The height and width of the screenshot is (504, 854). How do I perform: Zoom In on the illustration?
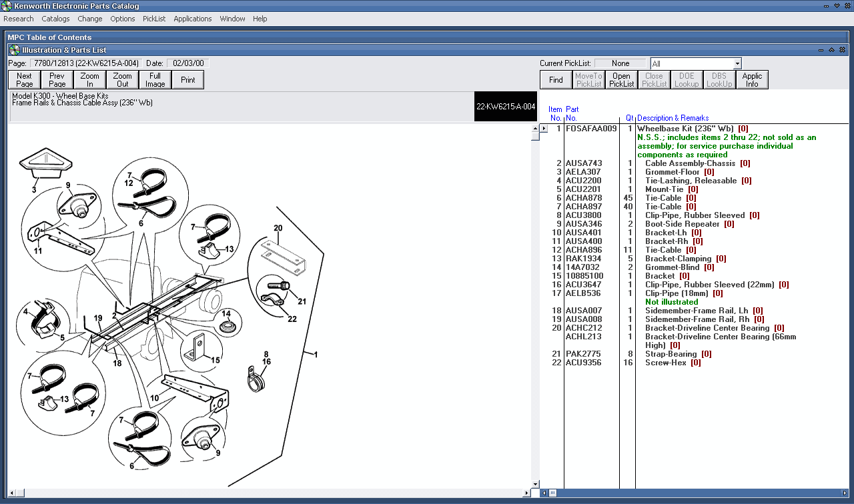click(x=89, y=79)
